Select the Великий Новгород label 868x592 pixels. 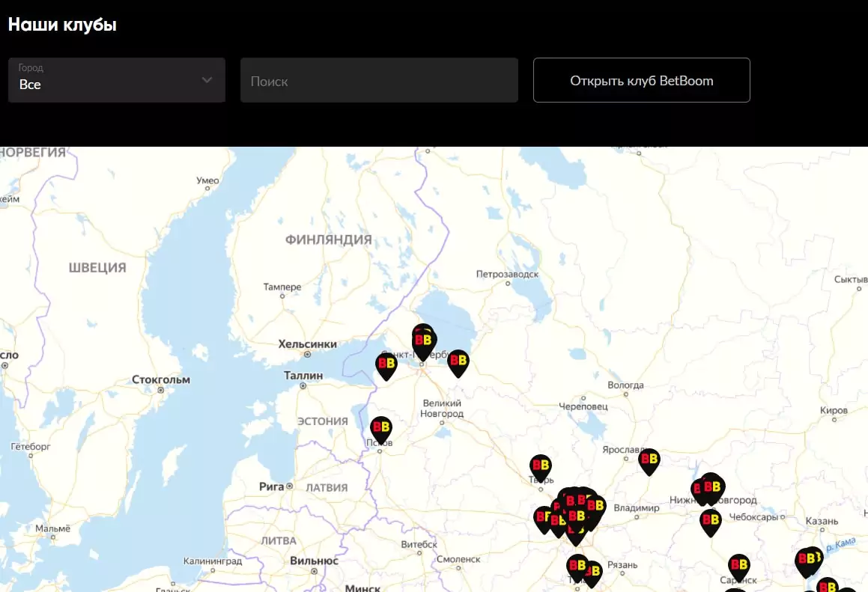[442, 409]
